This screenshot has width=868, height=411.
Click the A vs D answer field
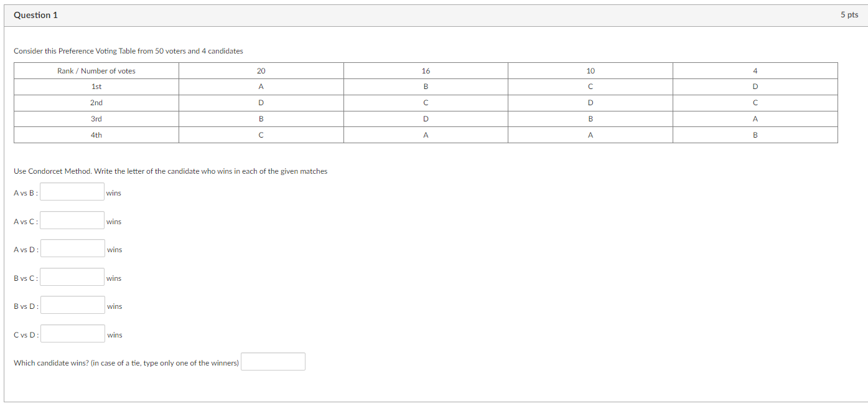tap(73, 248)
